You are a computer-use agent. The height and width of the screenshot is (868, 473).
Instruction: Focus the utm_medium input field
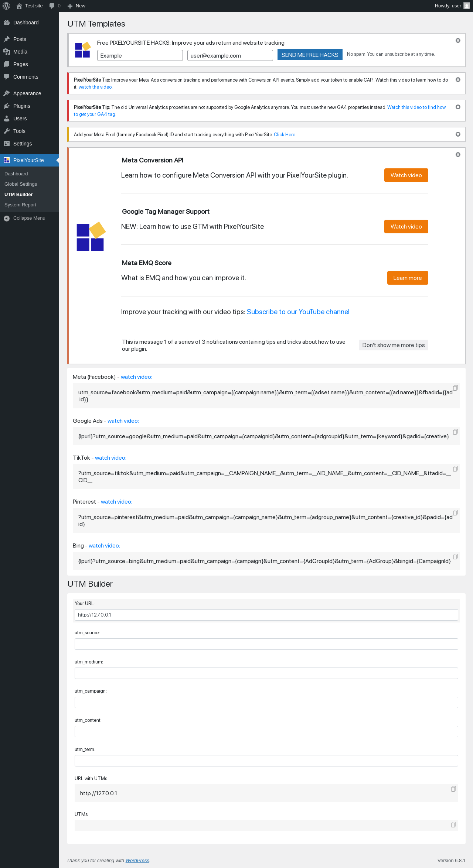pos(266,673)
